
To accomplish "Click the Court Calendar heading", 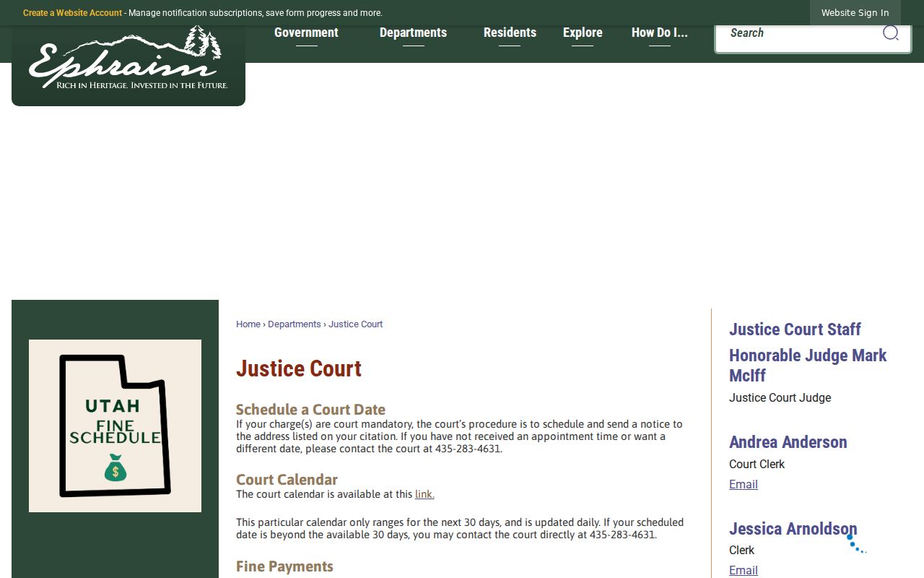I will [x=287, y=480].
